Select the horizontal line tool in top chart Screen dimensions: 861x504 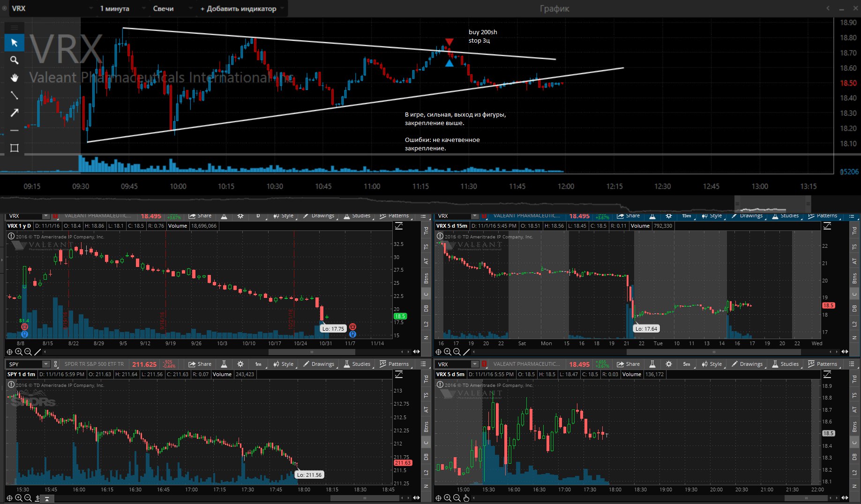coord(14,130)
